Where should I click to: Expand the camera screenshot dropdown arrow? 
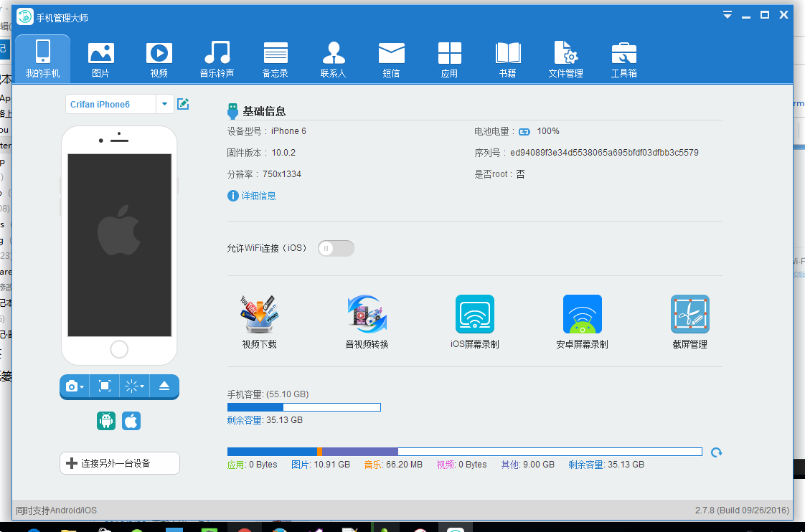tap(82, 387)
